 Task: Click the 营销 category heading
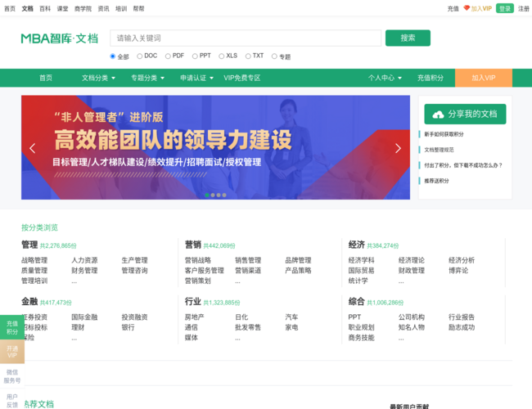point(193,245)
